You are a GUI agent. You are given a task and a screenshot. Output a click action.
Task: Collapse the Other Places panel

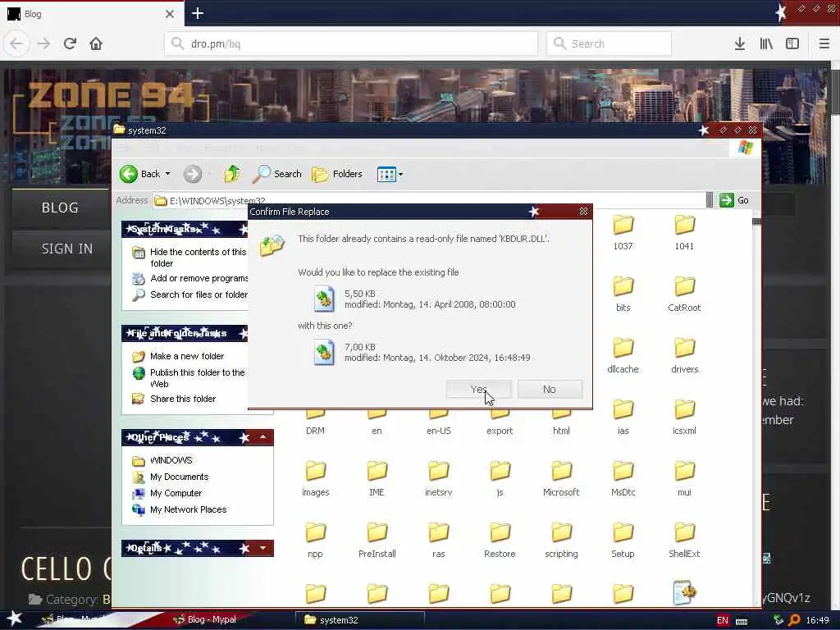[262, 438]
